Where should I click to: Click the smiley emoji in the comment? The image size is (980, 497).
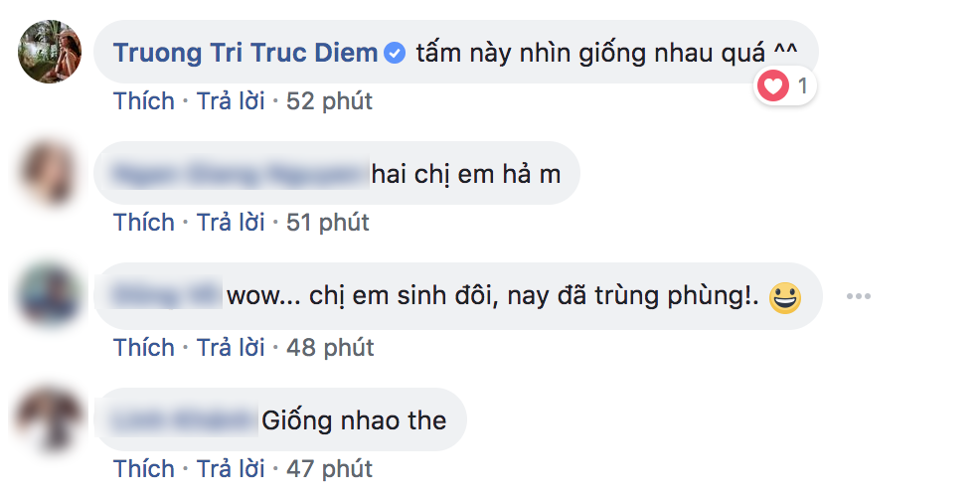click(x=785, y=296)
